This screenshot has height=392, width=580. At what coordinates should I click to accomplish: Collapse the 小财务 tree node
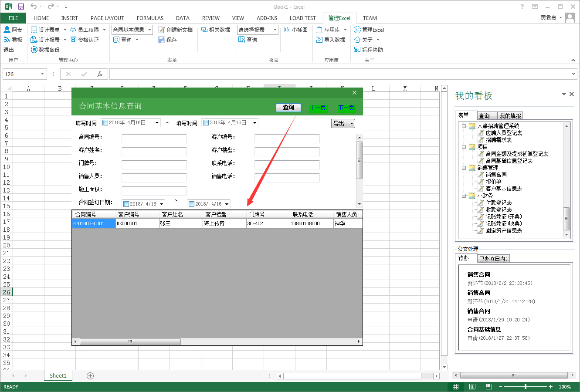point(465,196)
